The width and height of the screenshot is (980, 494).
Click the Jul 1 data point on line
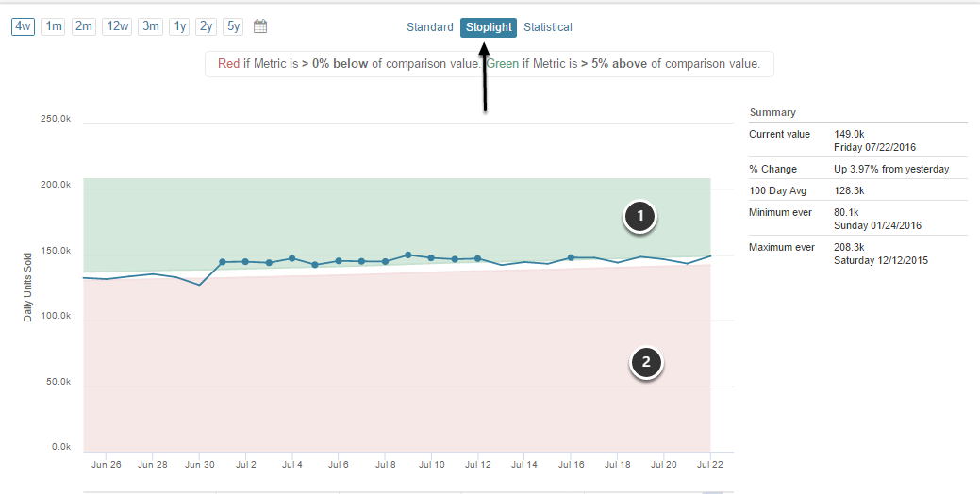[x=223, y=262]
